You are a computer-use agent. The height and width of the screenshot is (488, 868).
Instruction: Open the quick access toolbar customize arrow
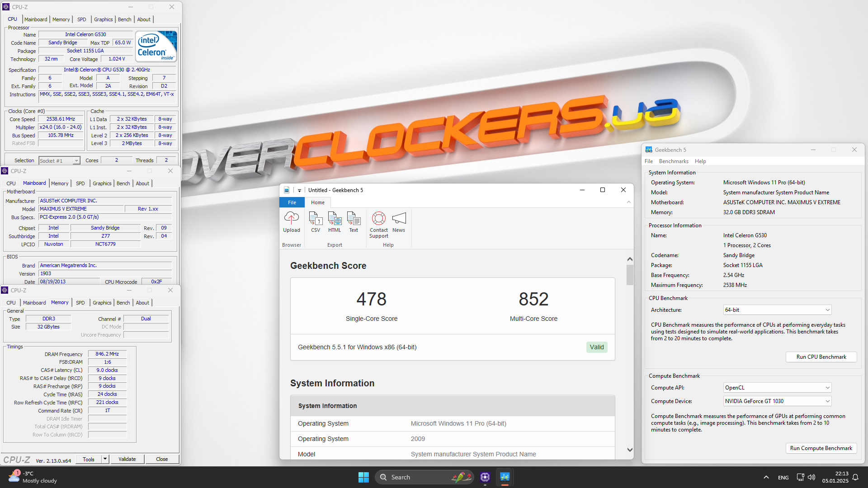(299, 191)
